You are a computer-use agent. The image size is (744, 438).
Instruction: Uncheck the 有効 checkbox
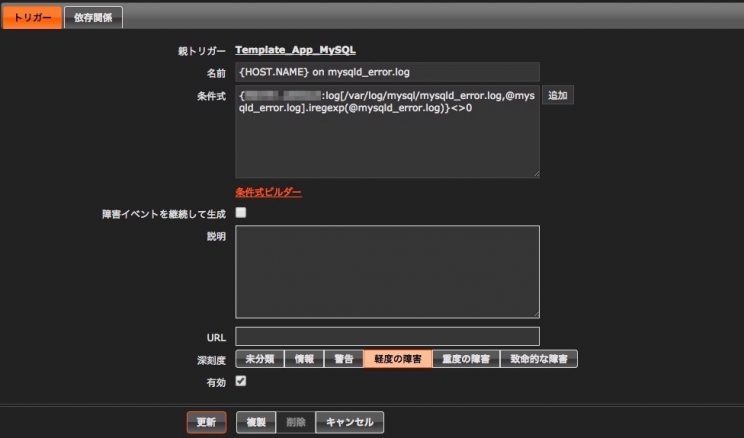[x=241, y=381]
